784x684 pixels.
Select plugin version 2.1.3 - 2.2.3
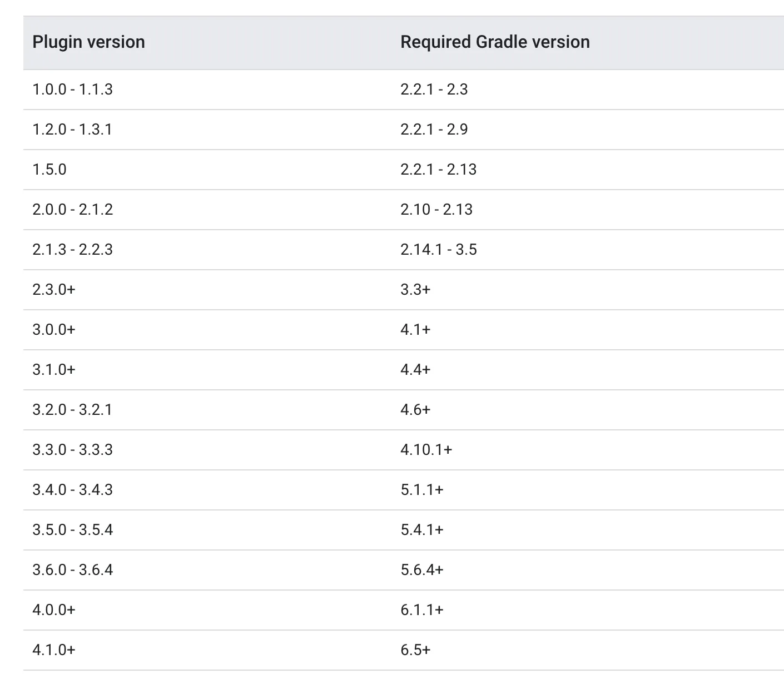(x=73, y=250)
